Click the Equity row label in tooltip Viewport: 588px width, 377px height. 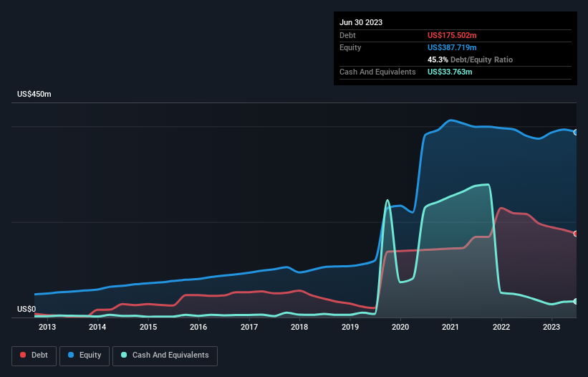[350, 47]
